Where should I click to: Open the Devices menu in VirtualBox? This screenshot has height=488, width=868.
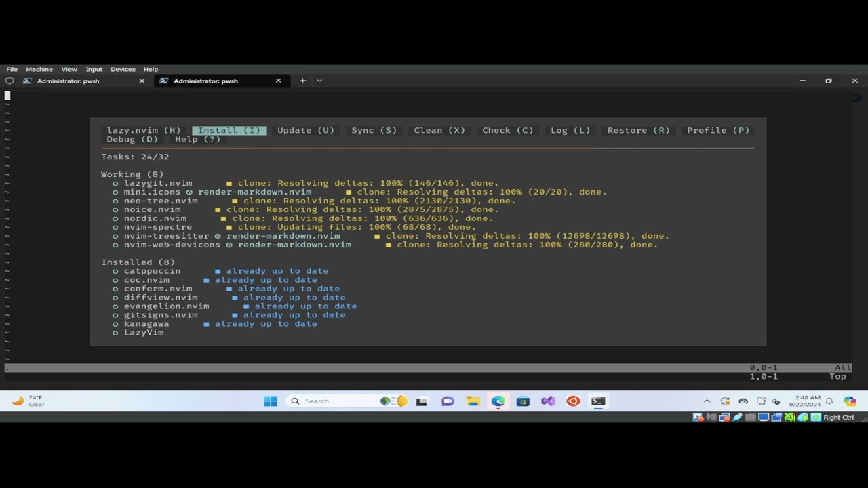tap(123, 69)
